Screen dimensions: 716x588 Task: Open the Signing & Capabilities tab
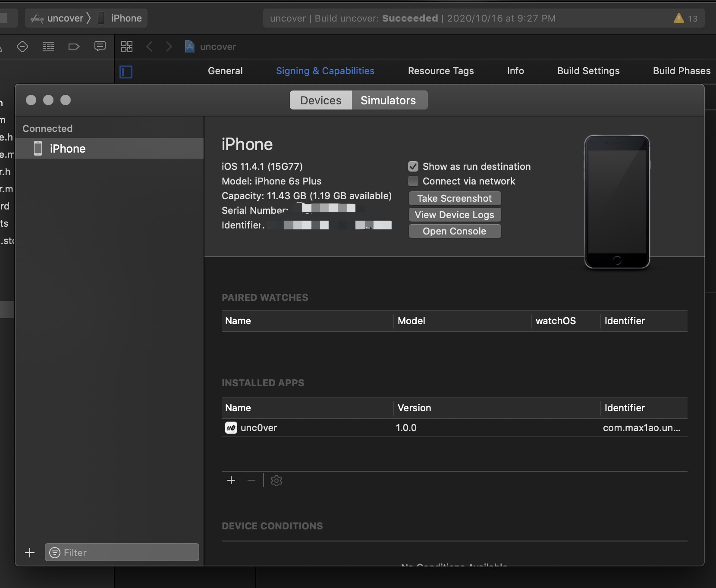tap(325, 71)
